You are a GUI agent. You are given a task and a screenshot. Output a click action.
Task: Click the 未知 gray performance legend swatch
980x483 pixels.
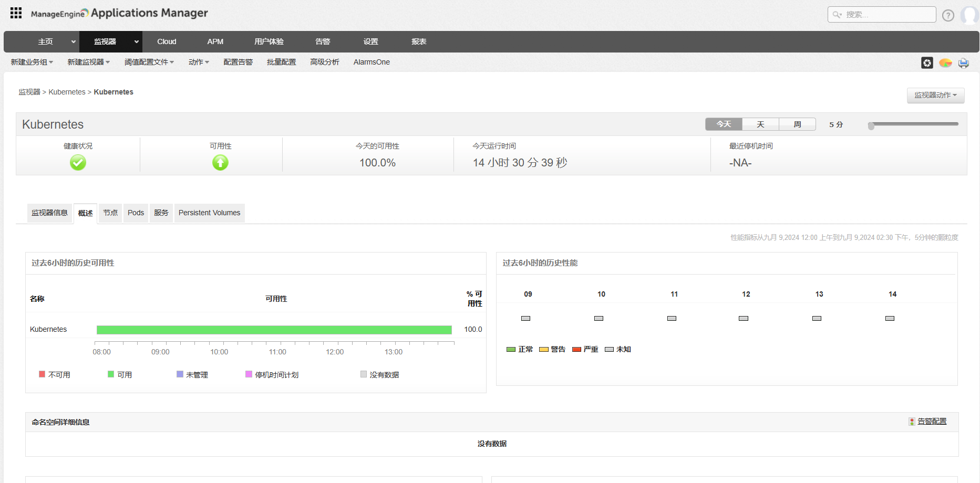click(610, 349)
